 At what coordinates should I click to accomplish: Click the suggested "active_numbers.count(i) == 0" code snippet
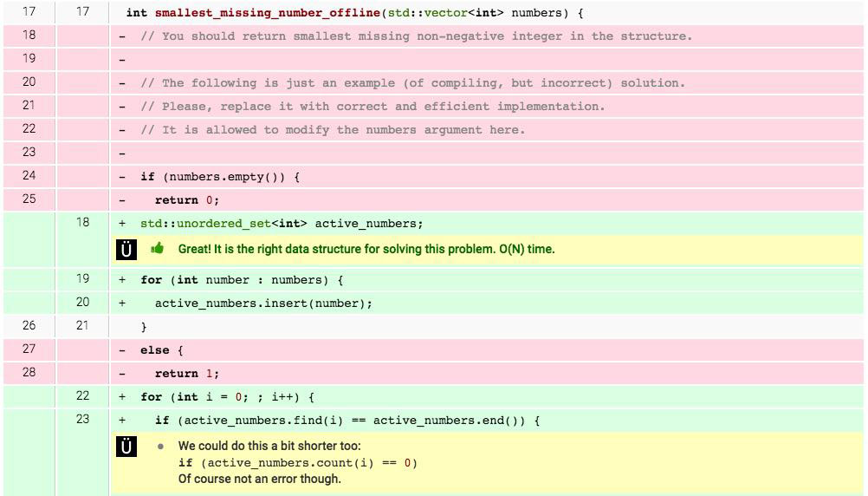(297, 462)
